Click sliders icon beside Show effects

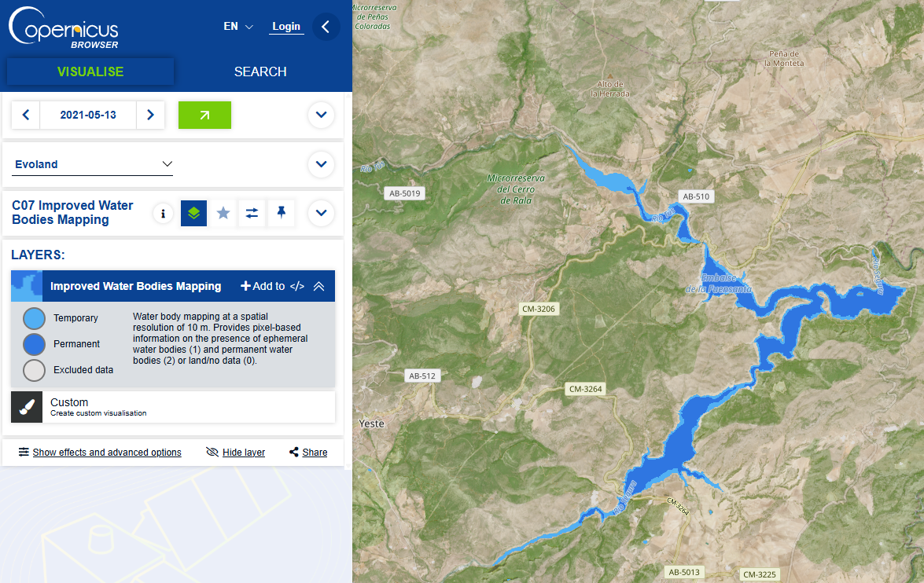click(24, 453)
